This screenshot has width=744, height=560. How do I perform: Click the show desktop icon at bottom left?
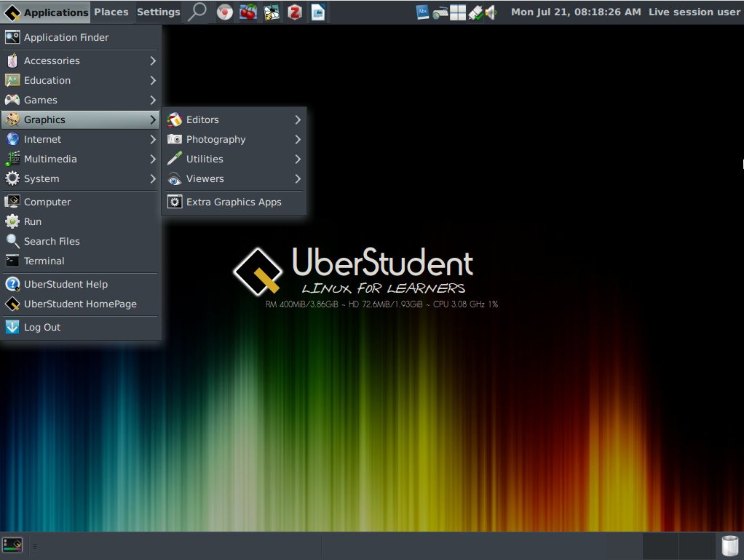click(x=12, y=545)
